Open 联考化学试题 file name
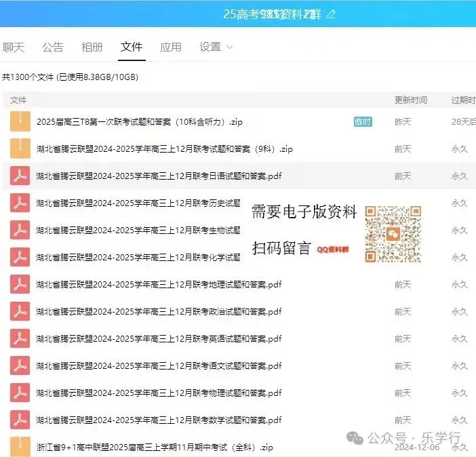Image resolution: width=476 pixels, height=457 pixels. (x=138, y=257)
